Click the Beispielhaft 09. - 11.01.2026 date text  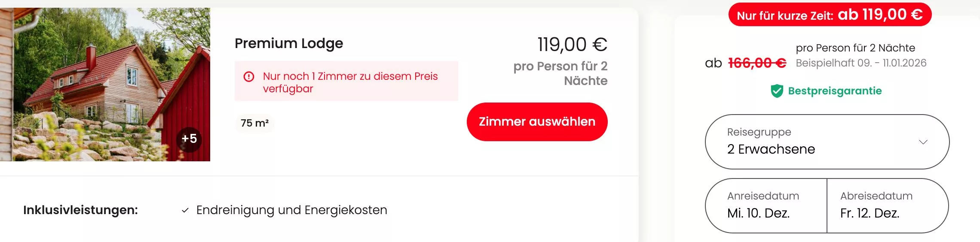click(x=861, y=63)
